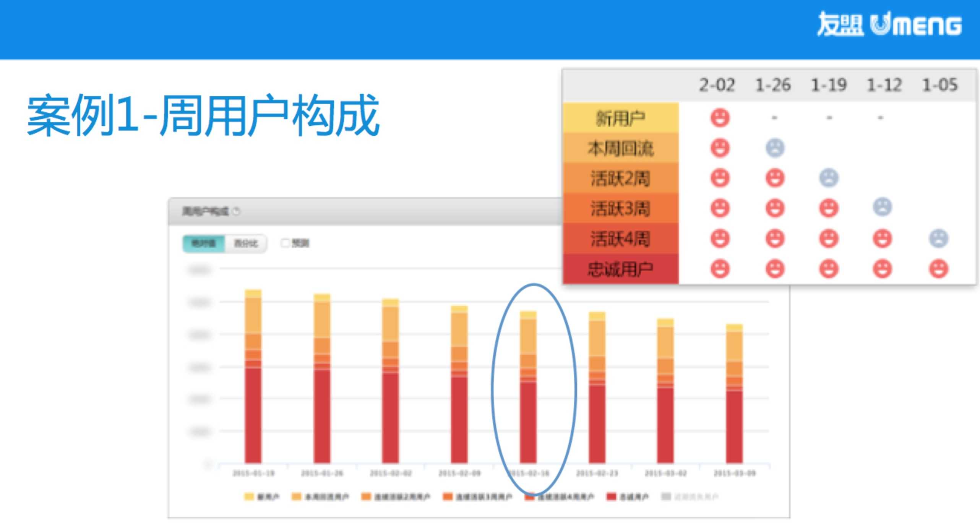Click the smiley for 新用户 under 2-02
The image size is (980, 532).
(720, 118)
